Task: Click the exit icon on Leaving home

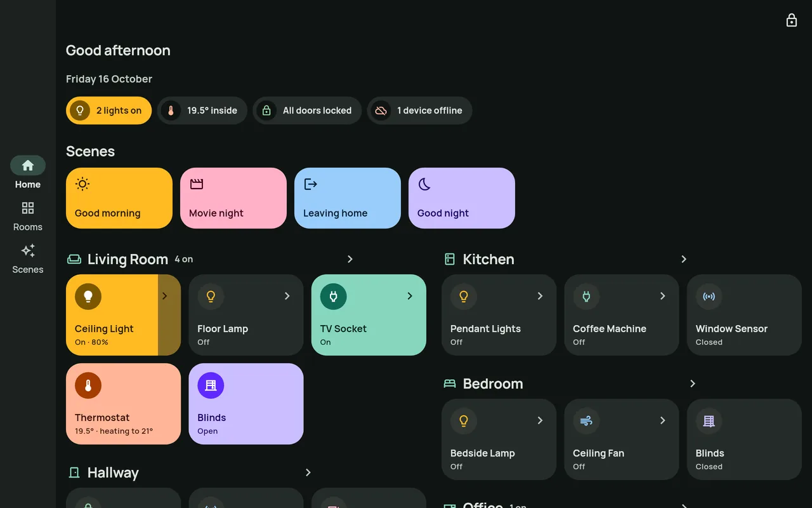Action: (x=311, y=184)
